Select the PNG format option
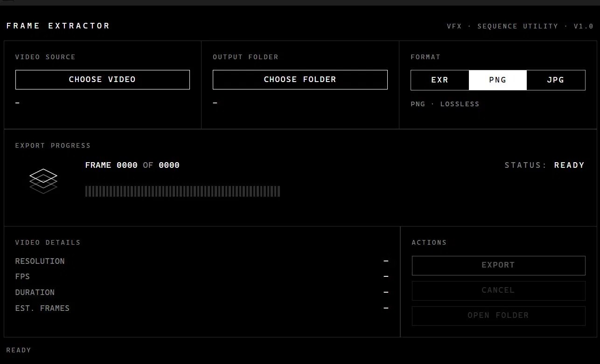Viewport: 600px width, 364px height. point(498,80)
